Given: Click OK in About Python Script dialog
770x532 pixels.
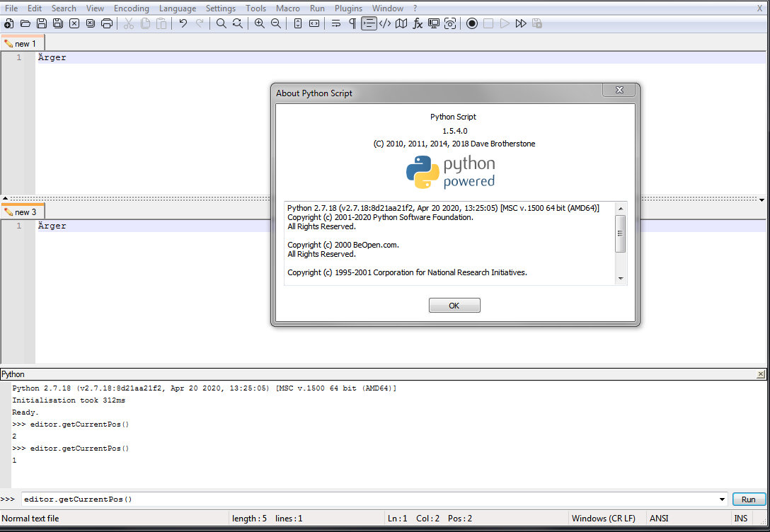Looking at the screenshot, I should tap(454, 305).
